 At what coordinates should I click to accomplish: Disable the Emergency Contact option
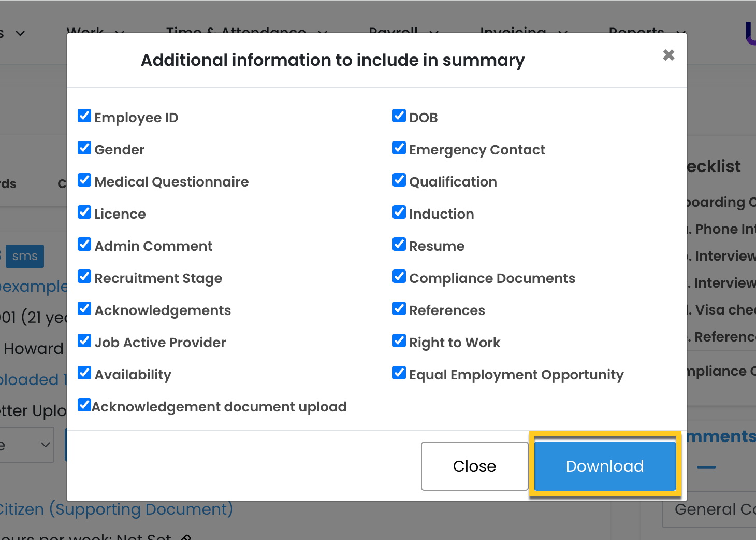click(399, 148)
